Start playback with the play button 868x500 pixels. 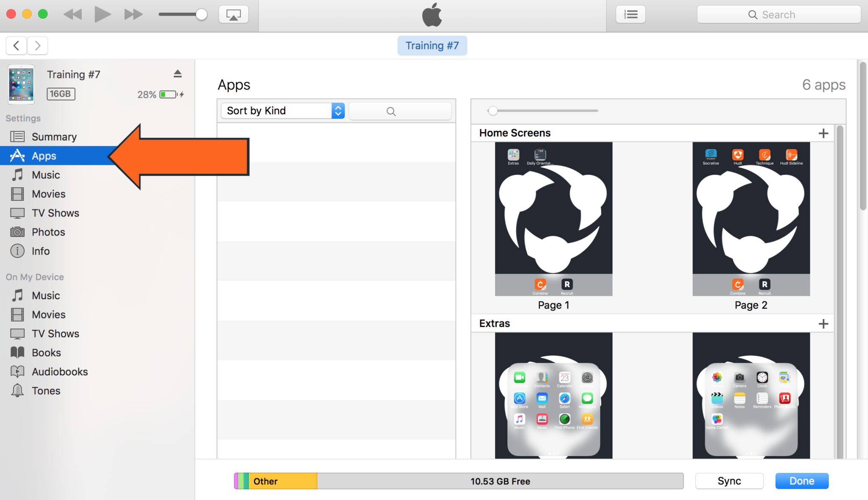coord(102,14)
